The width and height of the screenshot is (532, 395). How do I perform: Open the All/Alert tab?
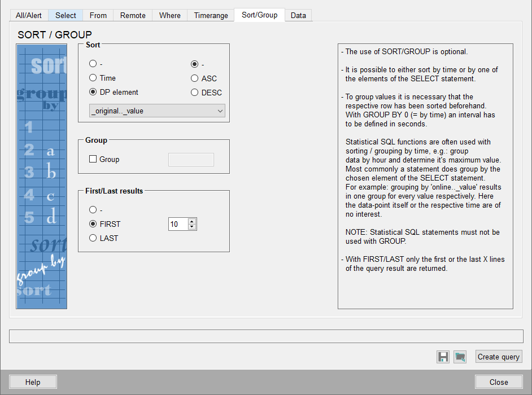click(28, 15)
